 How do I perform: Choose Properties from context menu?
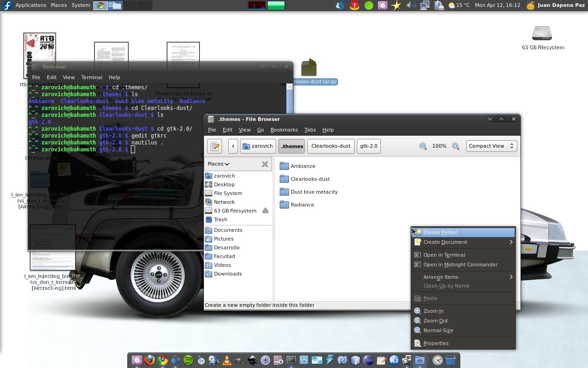click(463, 343)
